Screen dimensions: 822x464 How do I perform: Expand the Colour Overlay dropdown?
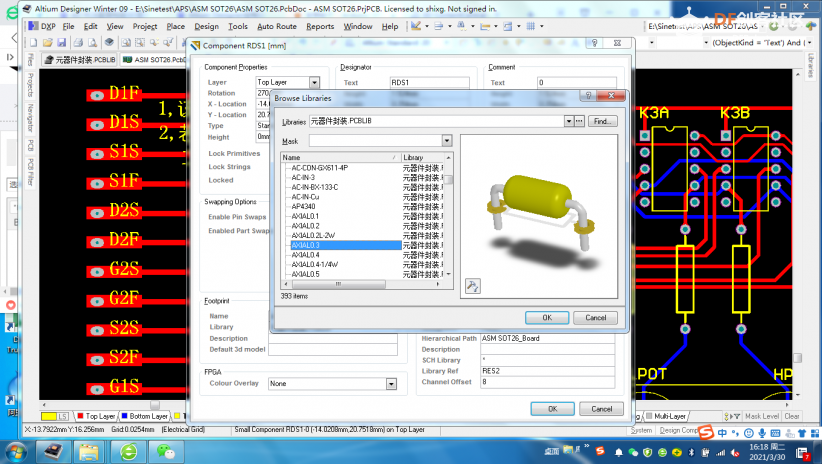tap(391, 384)
